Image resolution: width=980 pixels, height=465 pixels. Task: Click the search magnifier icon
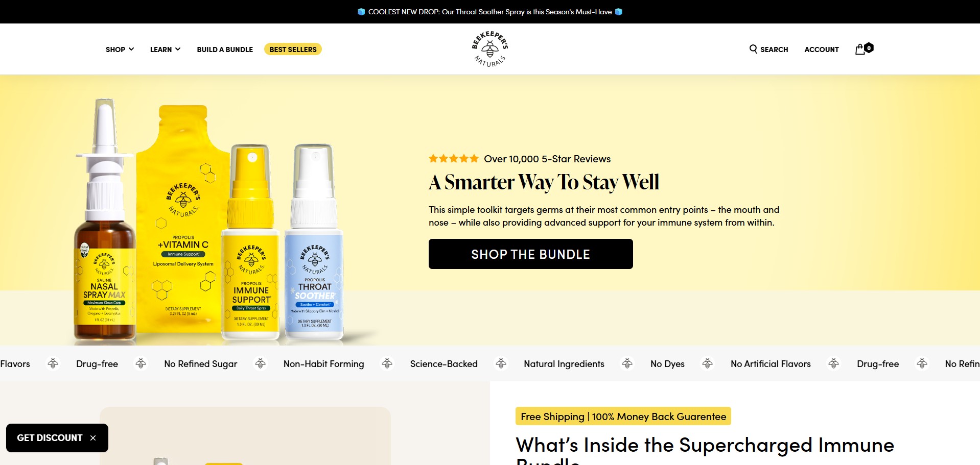point(753,49)
